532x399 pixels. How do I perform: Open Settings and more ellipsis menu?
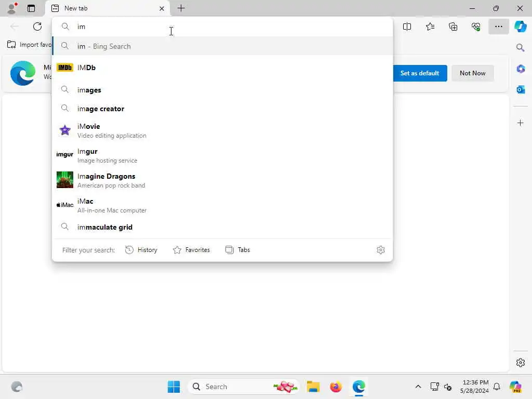tap(498, 26)
